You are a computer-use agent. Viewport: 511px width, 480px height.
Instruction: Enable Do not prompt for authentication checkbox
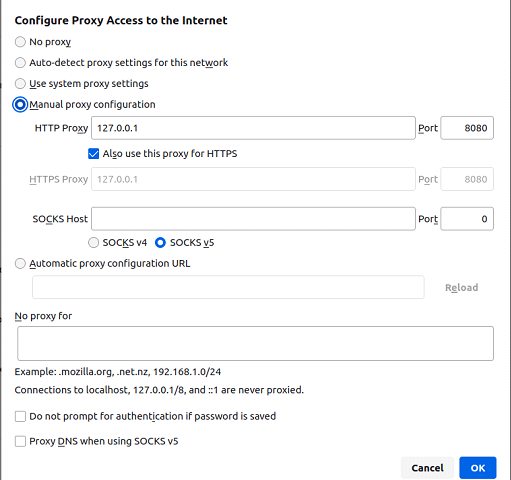pos(20,416)
